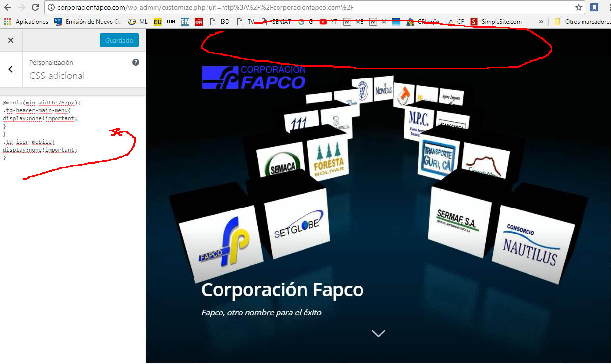611x364 pixels.
Task: Open the EN bookmark icon
Action: point(185,22)
